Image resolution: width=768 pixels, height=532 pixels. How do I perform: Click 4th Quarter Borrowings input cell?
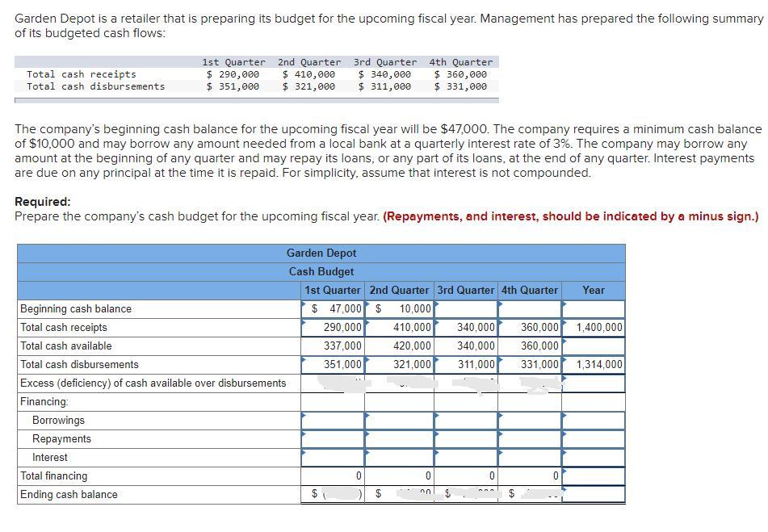point(530,421)
